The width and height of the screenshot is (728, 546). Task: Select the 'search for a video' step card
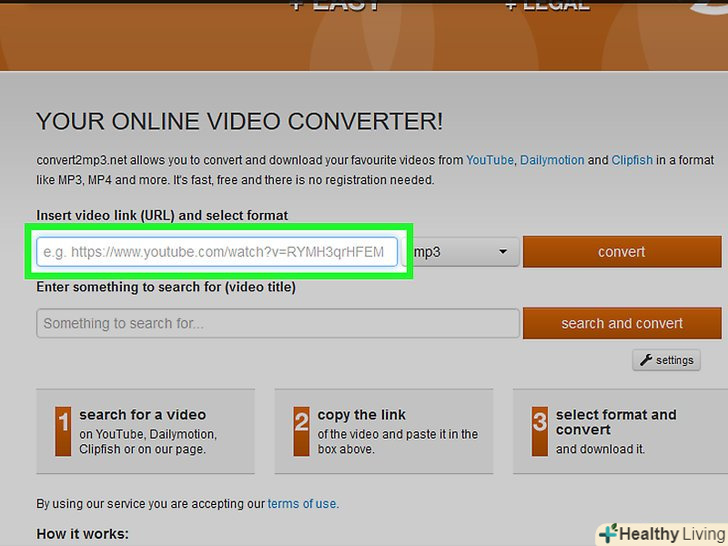(145, 431)
